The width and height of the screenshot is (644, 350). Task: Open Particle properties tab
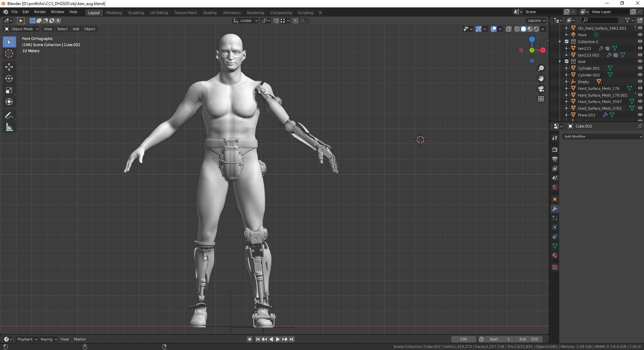tap(555, 218)
